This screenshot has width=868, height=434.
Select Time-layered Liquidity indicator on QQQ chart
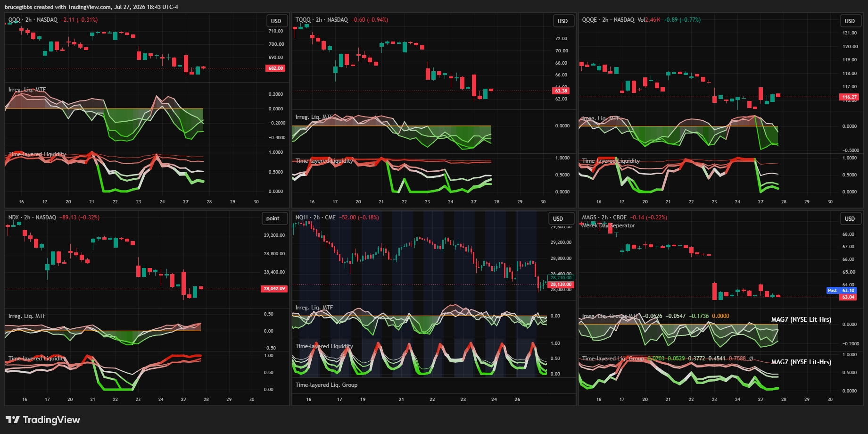coord(37,154)
